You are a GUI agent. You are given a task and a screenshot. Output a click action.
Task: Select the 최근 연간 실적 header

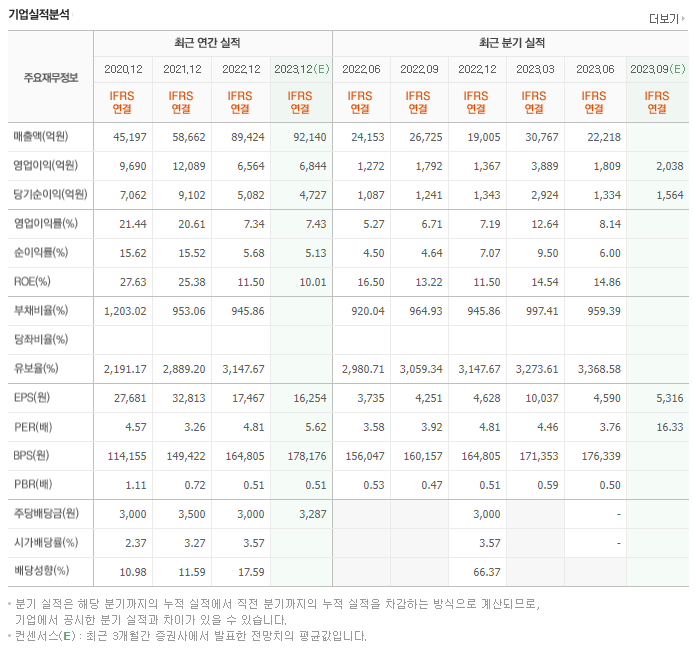[x=207, y=43]
